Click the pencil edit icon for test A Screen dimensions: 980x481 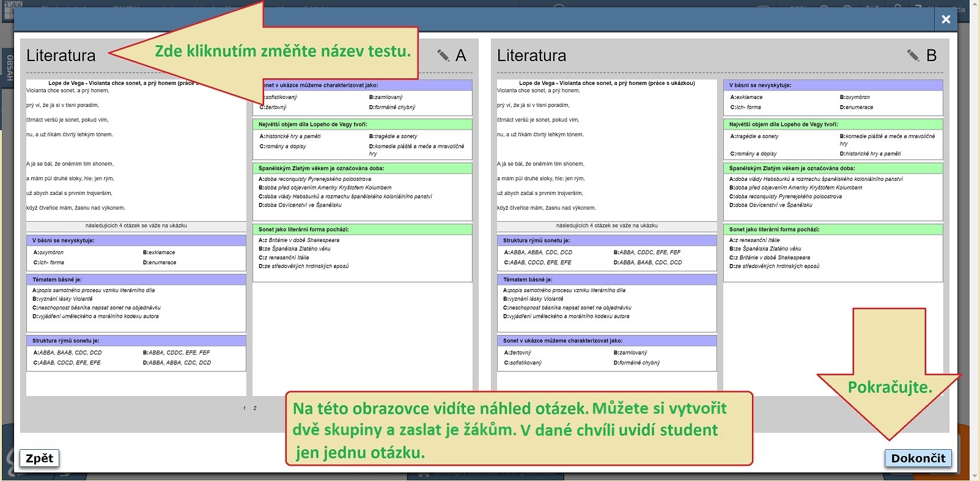pos(443,56)
